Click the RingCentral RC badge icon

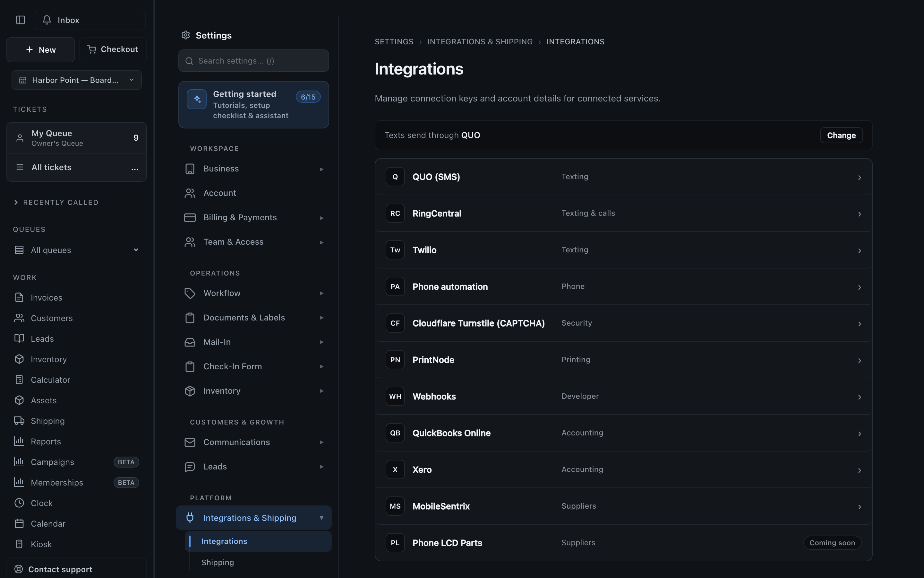pyautogui.click(x=395, y=213)
